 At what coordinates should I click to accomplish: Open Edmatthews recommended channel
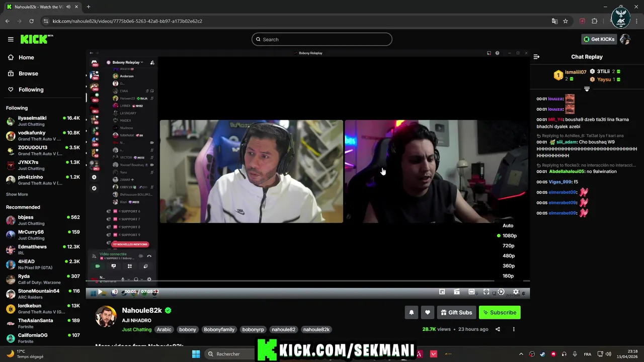(x=43, y=249)
